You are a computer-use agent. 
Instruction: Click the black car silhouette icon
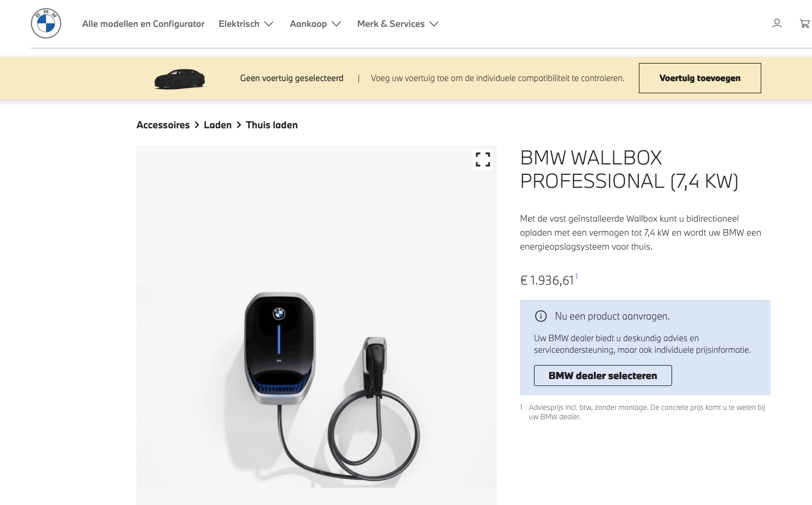180,79
